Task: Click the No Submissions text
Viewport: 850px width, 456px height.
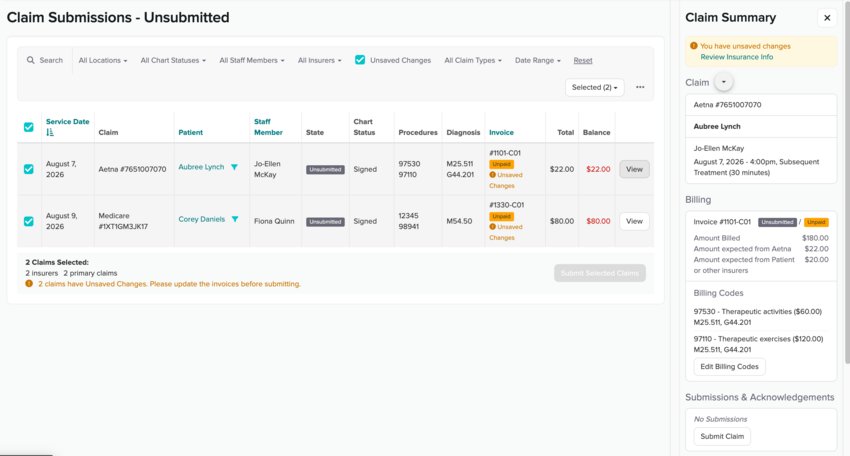Action: tap(720, 419)
